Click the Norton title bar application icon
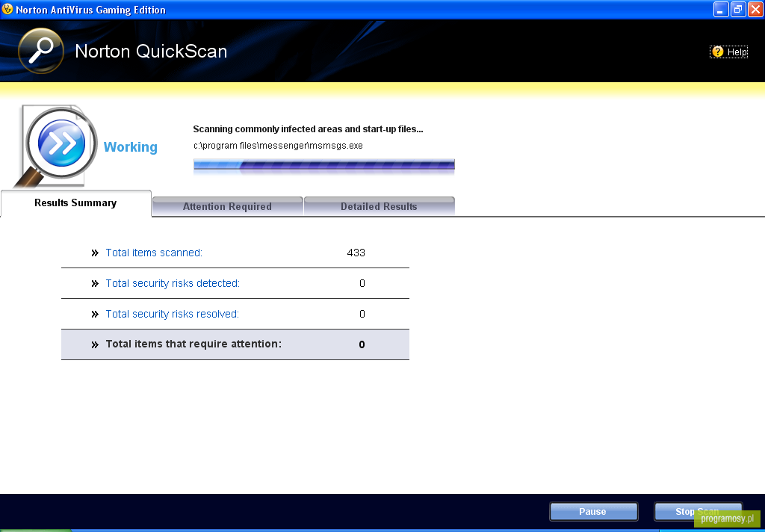 (x=7, y=9)
